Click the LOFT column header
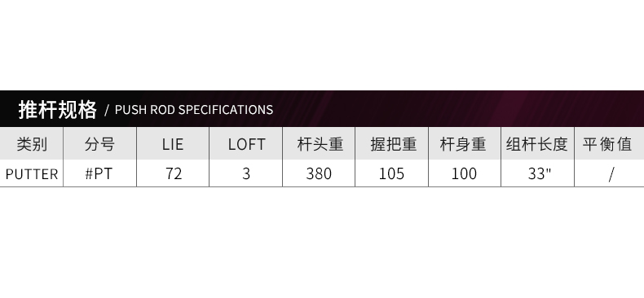The height and width of the screenshot is (298, 644). 246,144
